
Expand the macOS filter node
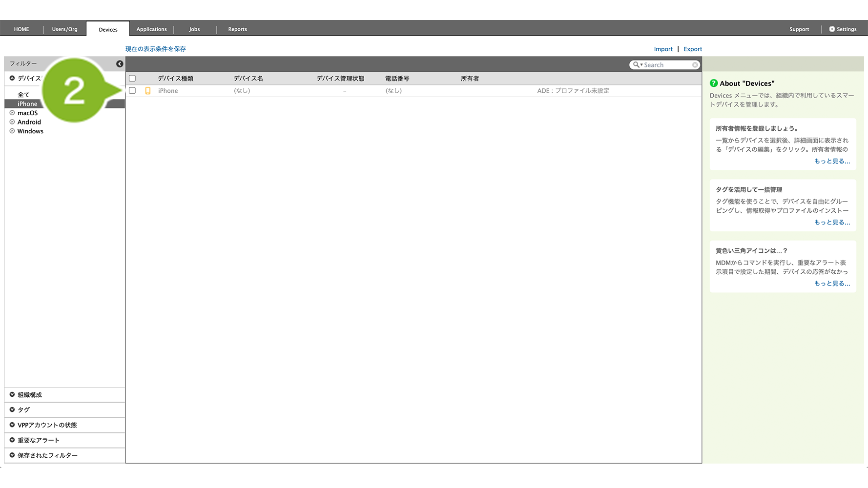12,113
